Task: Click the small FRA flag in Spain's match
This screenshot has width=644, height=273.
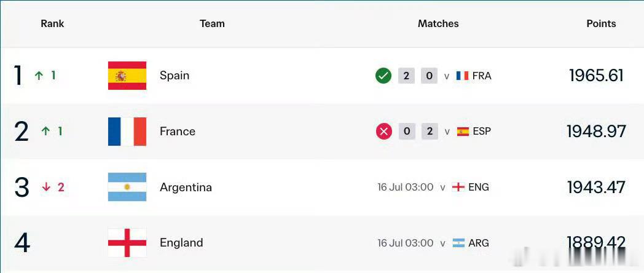Action: click(x=462, y=76)
